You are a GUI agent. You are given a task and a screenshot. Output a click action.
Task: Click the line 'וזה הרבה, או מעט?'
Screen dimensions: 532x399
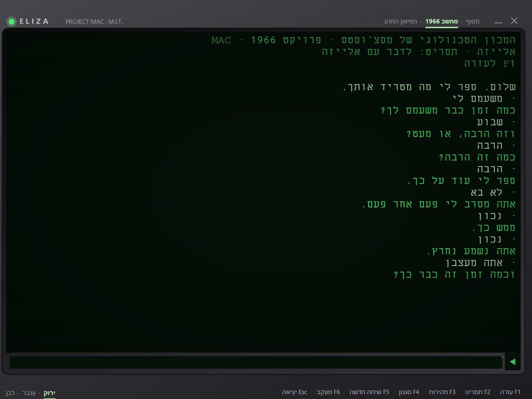click(461, 134)
